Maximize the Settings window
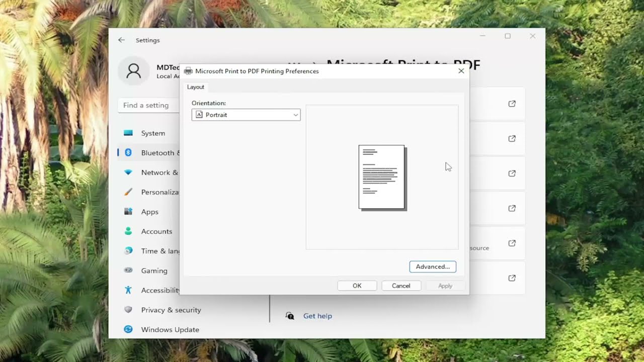This screenshot has width=644, height=362. 508,36
